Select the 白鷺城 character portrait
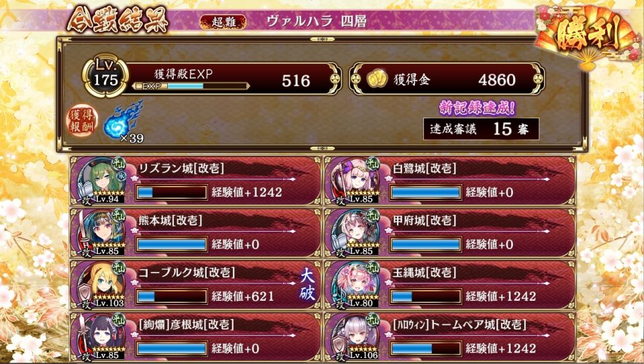The width and height of the screenshot is (644, 364). coord(356,180)
